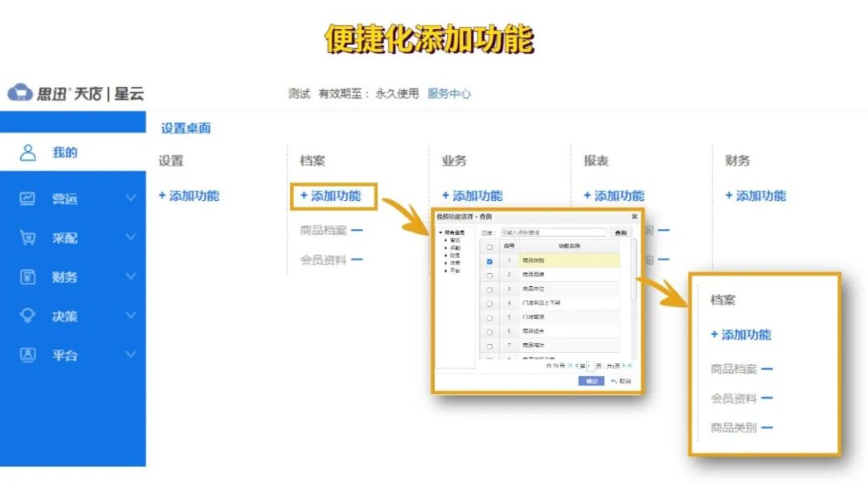
Task: Close the 我的功能选择 dialog via X icon
Action: (x=634, y=216)
